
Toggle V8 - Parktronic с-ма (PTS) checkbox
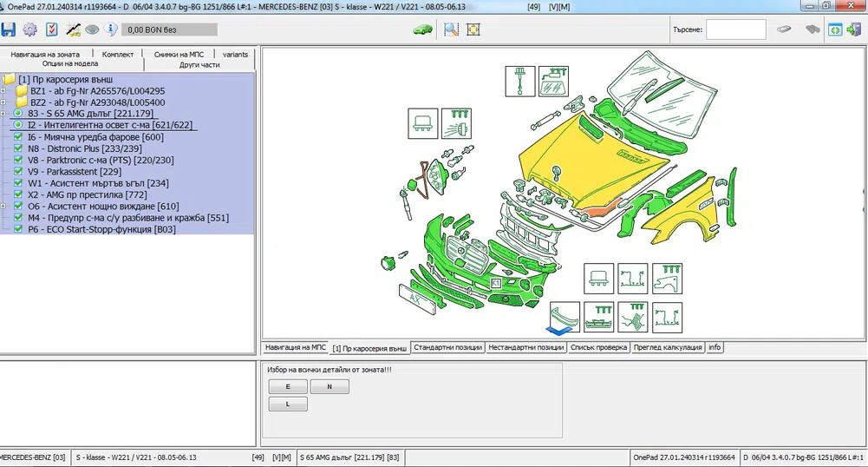click(x=18, y=160)
